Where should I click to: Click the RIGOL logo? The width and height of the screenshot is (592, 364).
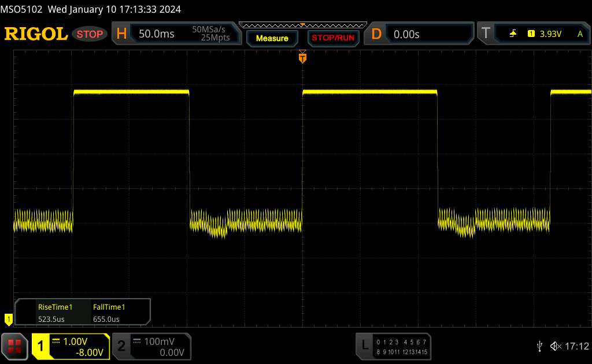36,34
